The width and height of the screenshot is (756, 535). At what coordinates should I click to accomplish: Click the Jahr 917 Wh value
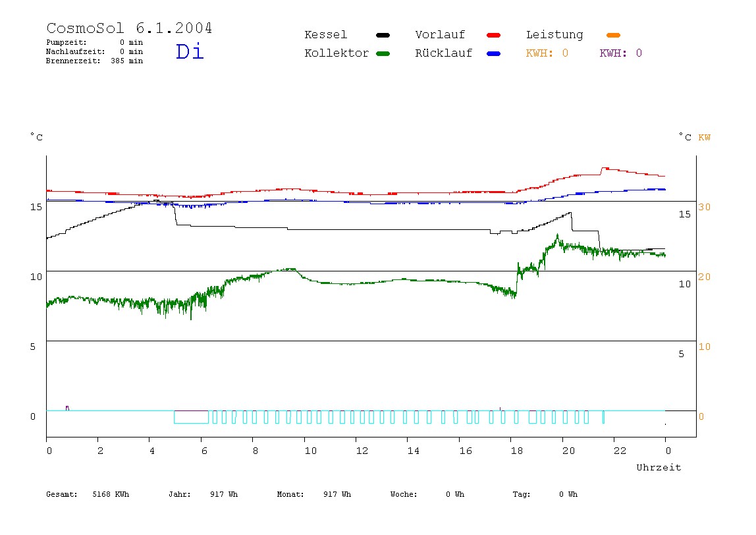coord(203,494)
